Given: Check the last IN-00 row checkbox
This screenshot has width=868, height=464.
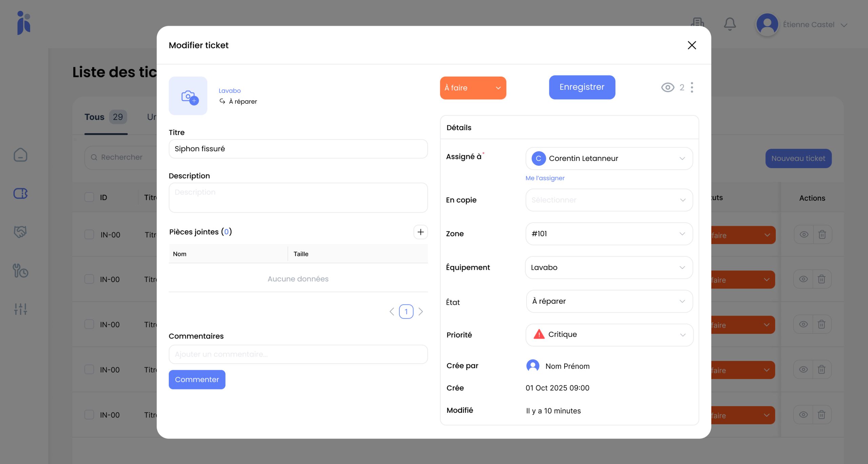Looking at the screenshot, I should (x=89, y=415).
